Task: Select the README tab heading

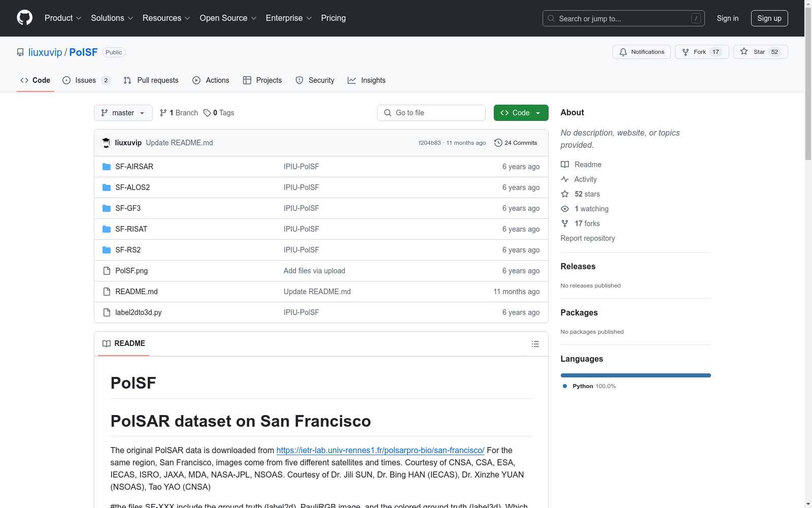Action: pos(124,343)
